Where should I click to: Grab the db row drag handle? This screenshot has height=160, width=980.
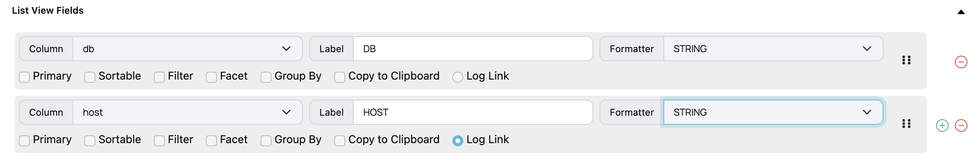(906, 60)
